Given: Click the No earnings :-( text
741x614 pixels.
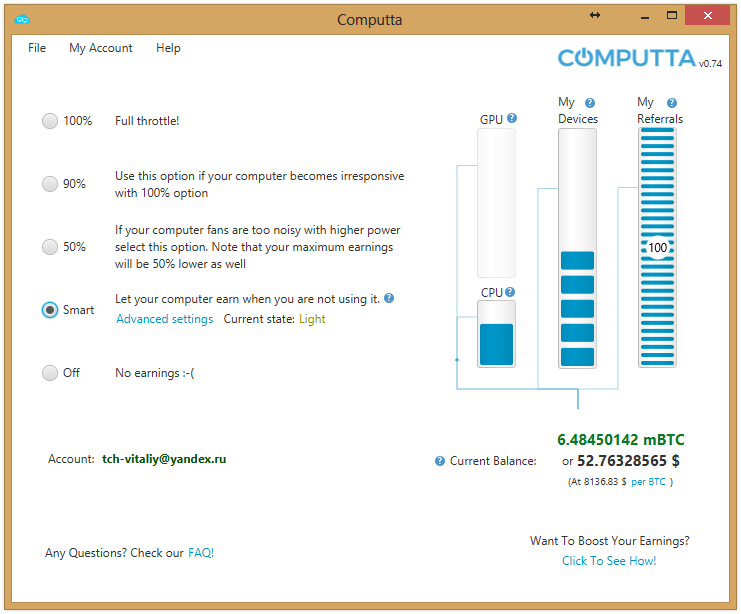Looking at the screenshot, I should point(155,373).
